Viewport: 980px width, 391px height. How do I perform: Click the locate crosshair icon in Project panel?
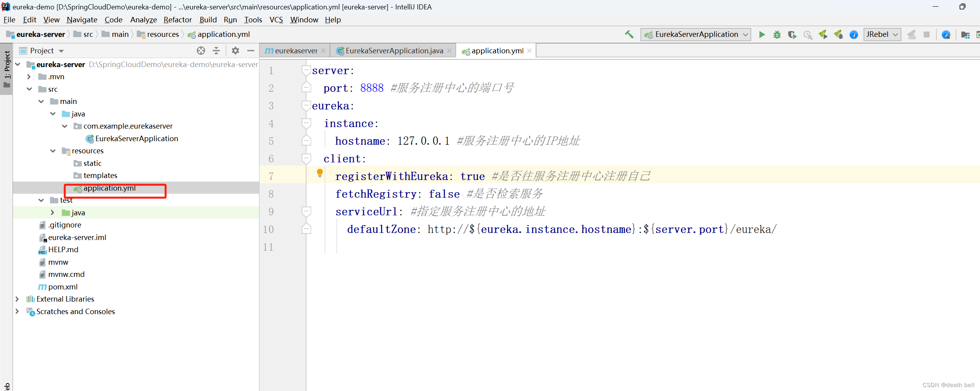tap(201, 51)
